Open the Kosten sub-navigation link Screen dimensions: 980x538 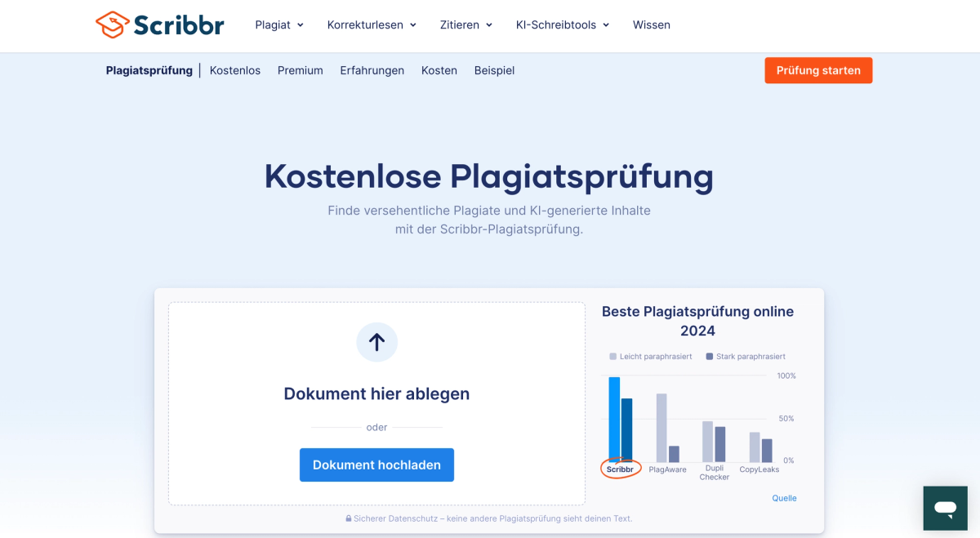tap(439, 70)
